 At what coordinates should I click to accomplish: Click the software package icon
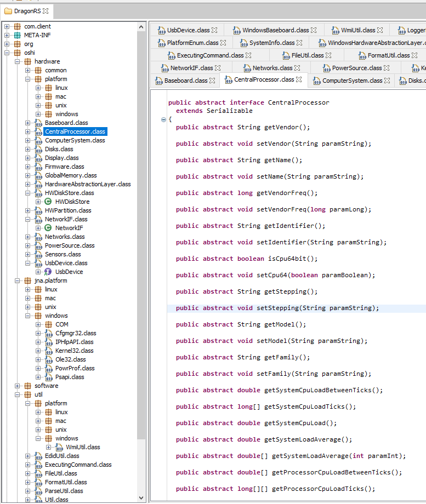tap(28, 386)
